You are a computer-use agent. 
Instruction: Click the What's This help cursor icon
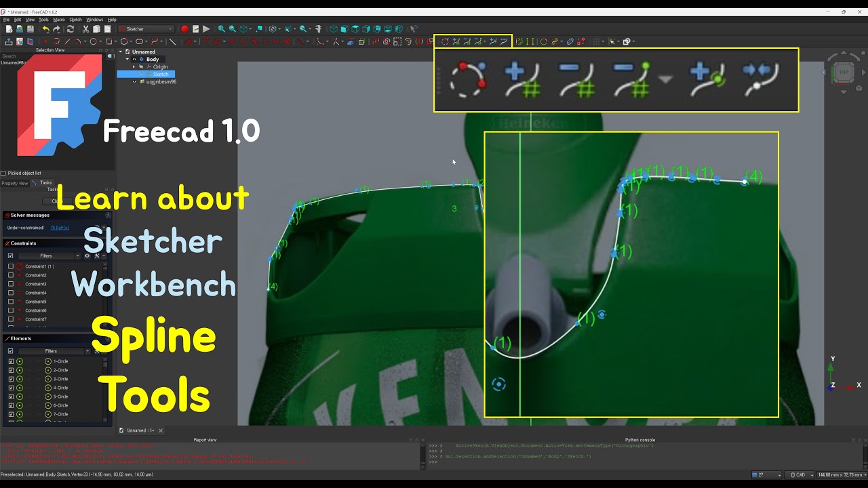(x=414, y=29)
